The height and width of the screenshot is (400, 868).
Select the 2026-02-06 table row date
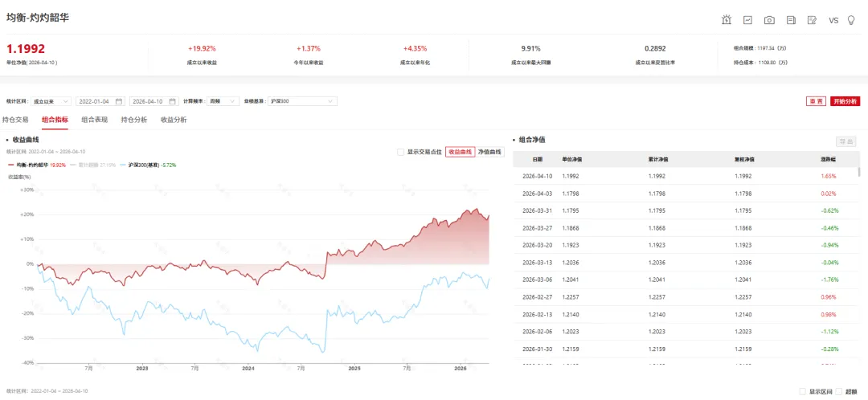click(x=538, y=332)
